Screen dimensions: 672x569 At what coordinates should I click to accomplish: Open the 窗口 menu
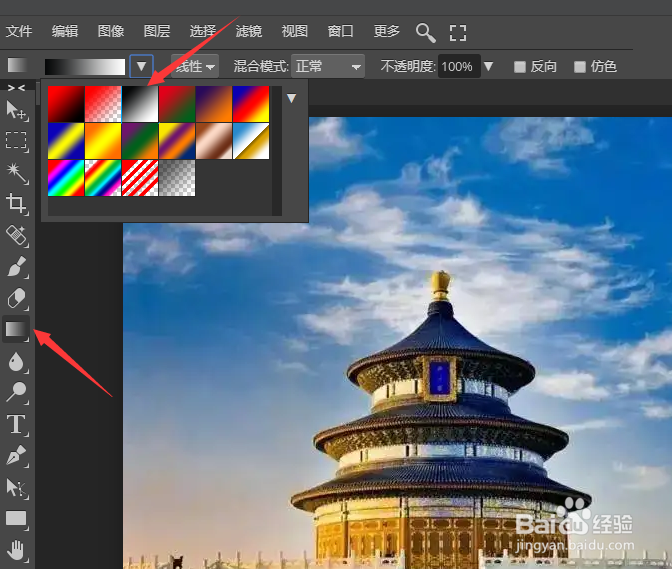click(x=340, y=31)
